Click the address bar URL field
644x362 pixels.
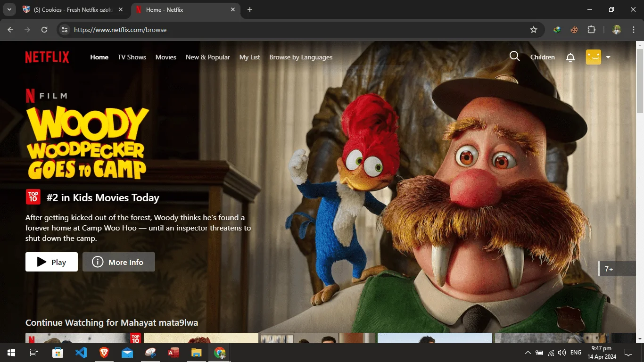(x=297, y=30)
